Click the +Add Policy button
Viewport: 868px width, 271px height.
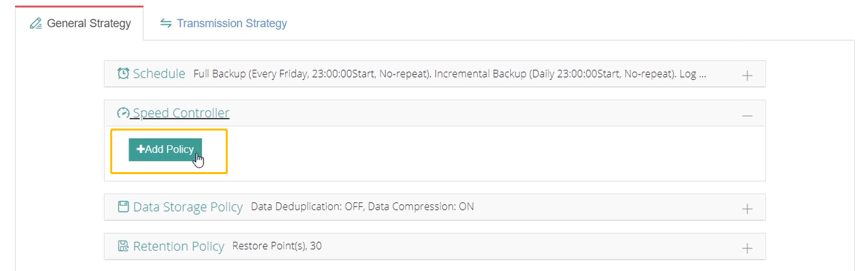(165, 150)
